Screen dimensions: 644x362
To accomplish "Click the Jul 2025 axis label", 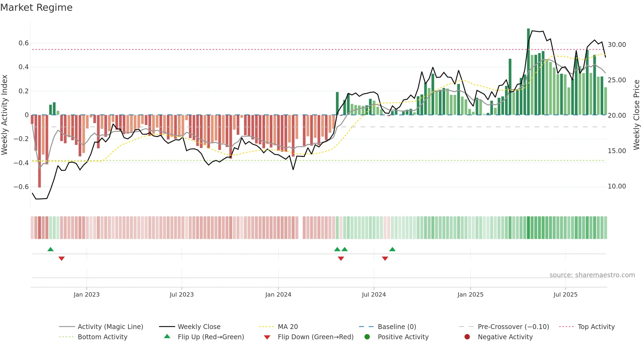I will (565, 295).
